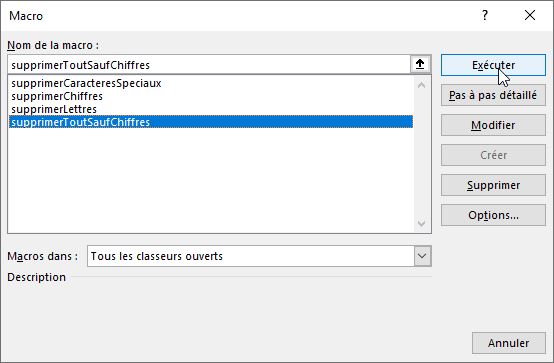Delete the macro using Supprimer button

click(x=493, y=185)
